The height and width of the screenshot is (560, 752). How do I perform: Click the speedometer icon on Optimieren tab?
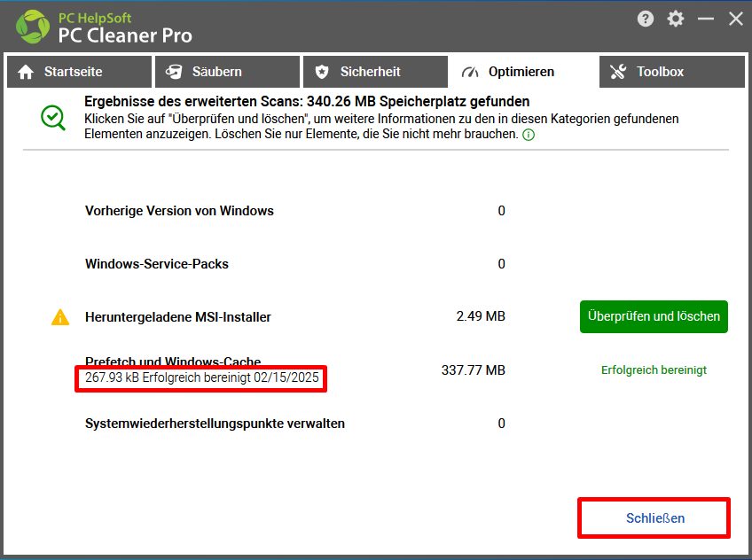coord(470,72)
